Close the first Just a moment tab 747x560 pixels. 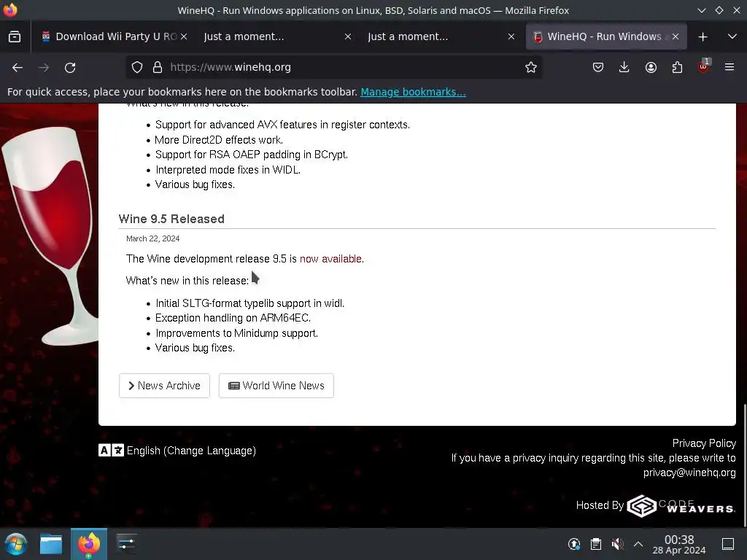click(x=348, y=36)
